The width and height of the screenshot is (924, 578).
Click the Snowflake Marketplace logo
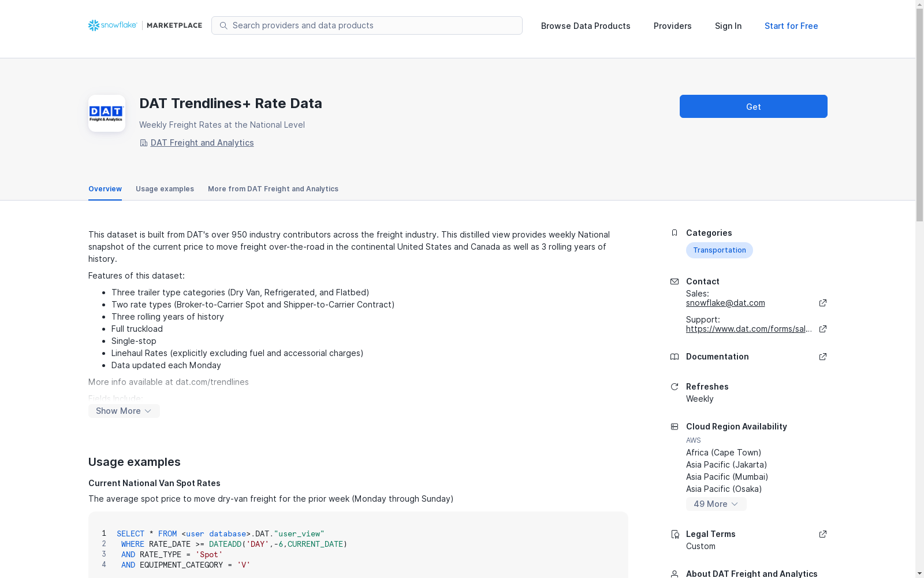(x=145, y=25)
